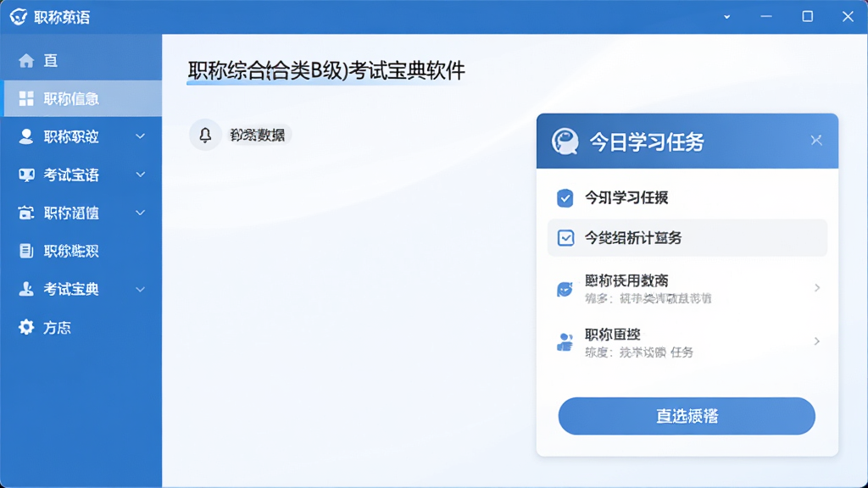868x488 pixels.
Task: Open the 职称面授 row's right chevron
Action: click(x=817, y=341)
